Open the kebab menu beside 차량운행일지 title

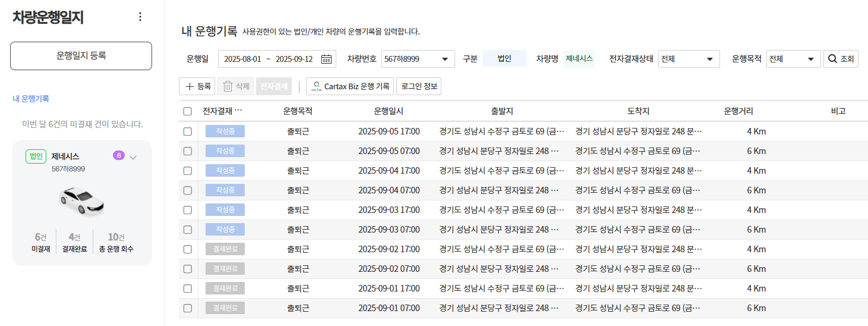[x=140, y=17]
